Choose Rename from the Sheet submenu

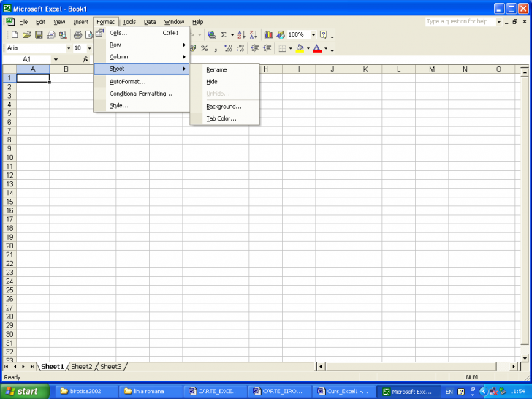[x=216, y=69]
